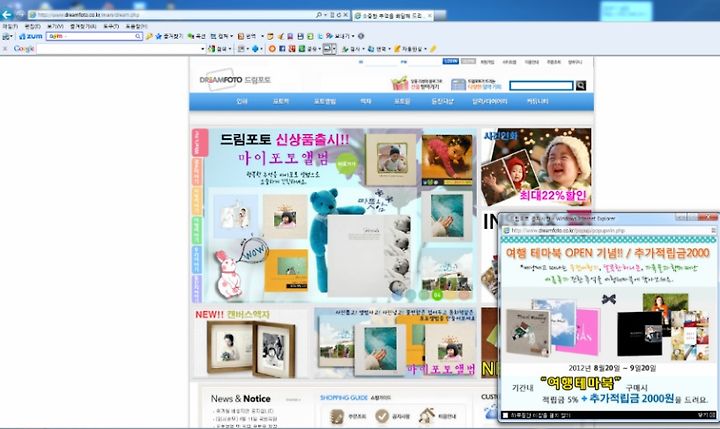Click the travel theme book popup image

click(x=608, y=323)
